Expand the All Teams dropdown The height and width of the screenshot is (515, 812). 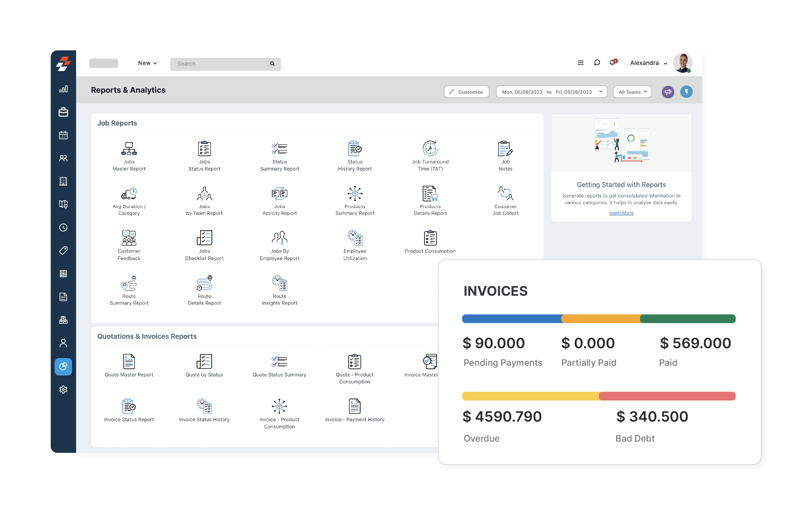[632, 92]
